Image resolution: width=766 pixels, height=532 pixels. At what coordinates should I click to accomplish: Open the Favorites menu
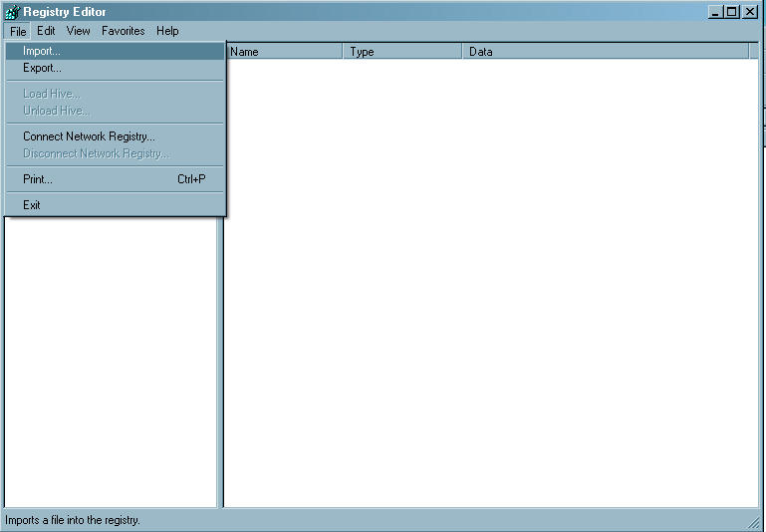coord(124,31)
